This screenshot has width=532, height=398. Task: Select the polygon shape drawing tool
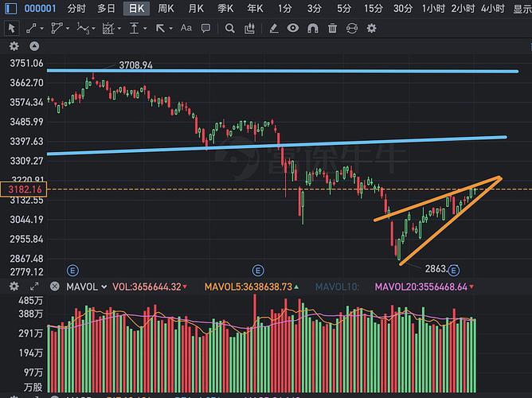click(x=57, y=29)
